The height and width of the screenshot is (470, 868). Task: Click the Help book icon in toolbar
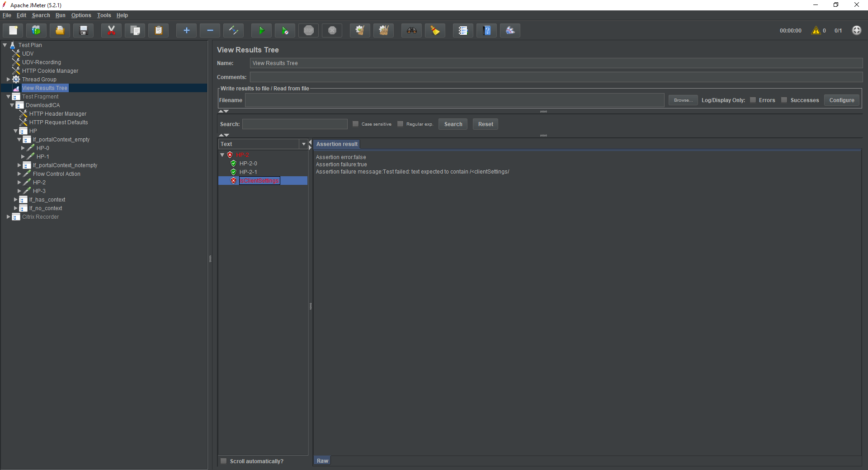[x=487, y=30]
